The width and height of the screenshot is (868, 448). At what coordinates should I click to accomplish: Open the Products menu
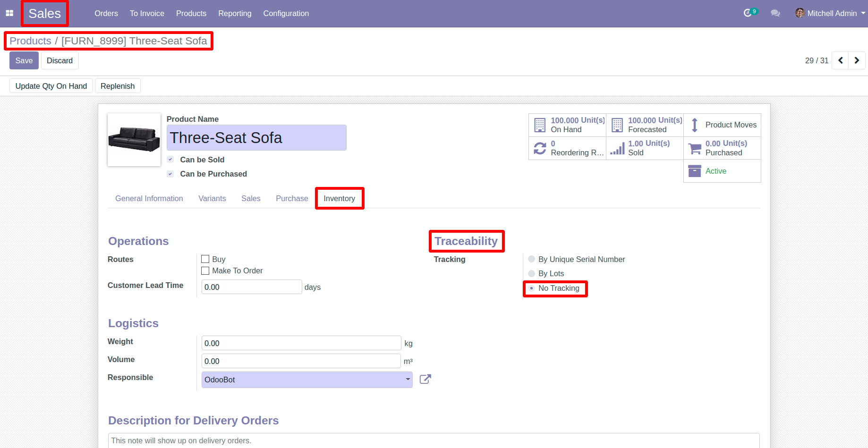pos(191,13)
